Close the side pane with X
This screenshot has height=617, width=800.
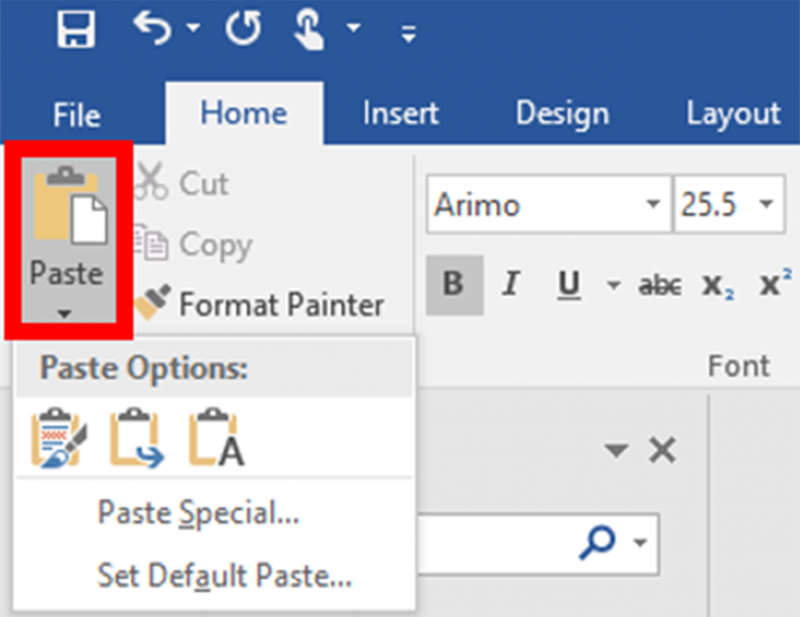point(663,451)
